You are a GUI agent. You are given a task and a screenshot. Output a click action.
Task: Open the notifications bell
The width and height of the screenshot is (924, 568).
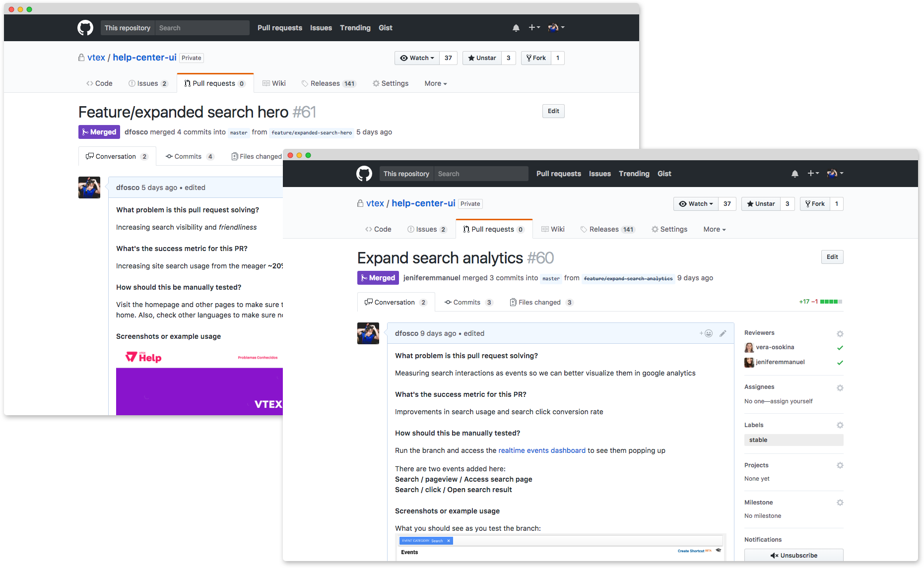pos(795,174)
